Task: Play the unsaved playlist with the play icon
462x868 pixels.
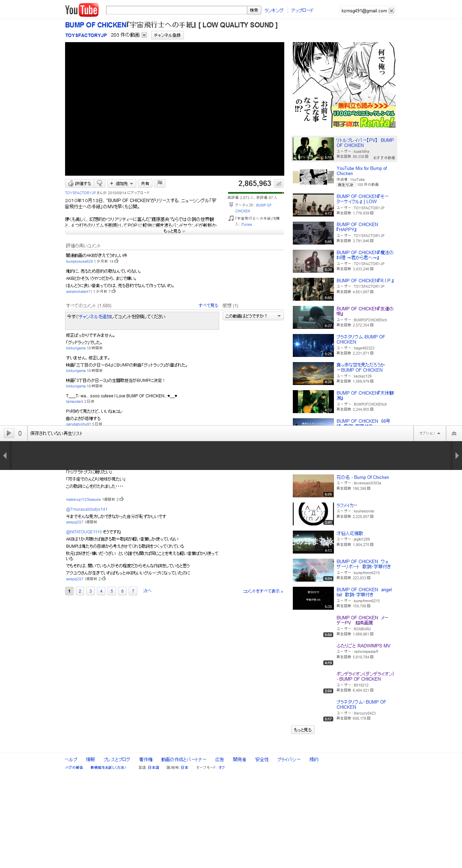Action: point(9,433)
